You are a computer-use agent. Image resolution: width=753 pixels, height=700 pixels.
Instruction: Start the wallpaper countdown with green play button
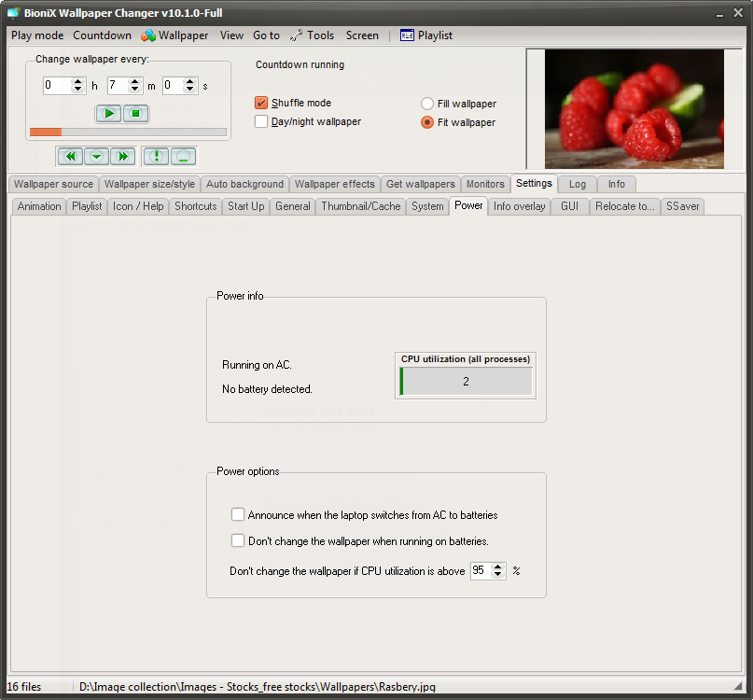pos(108,113)
